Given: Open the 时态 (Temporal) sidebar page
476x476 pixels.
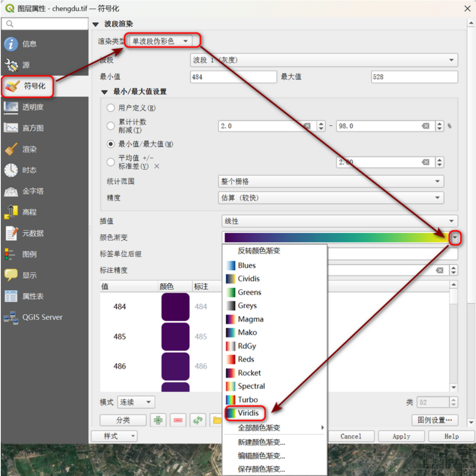Looking at the screenshot, I should tap(44, 170).
